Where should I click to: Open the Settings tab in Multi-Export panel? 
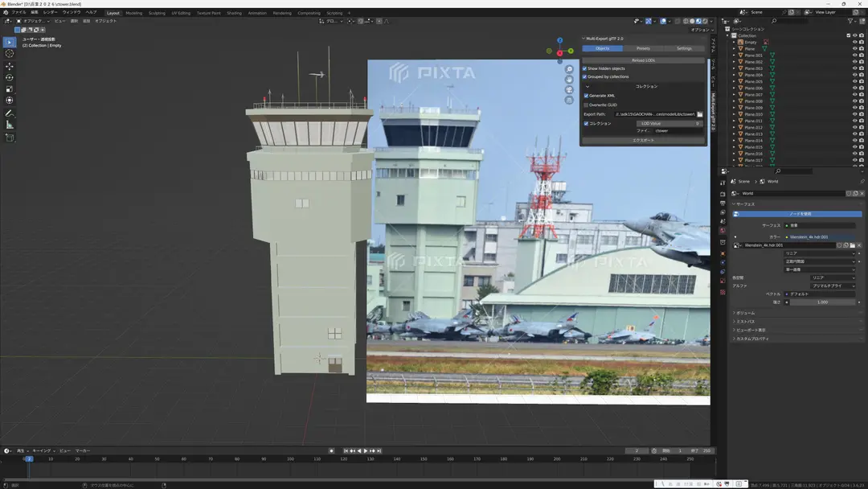point(684,49)
